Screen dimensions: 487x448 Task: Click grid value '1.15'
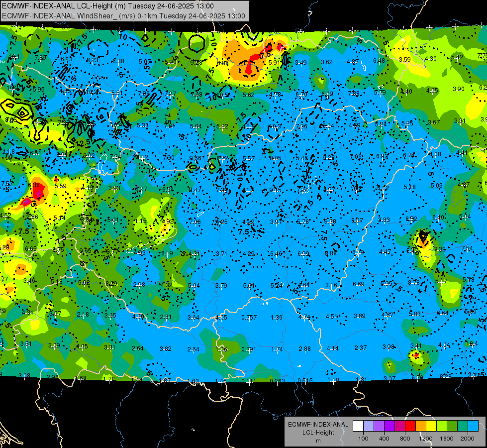click(141, 221)
